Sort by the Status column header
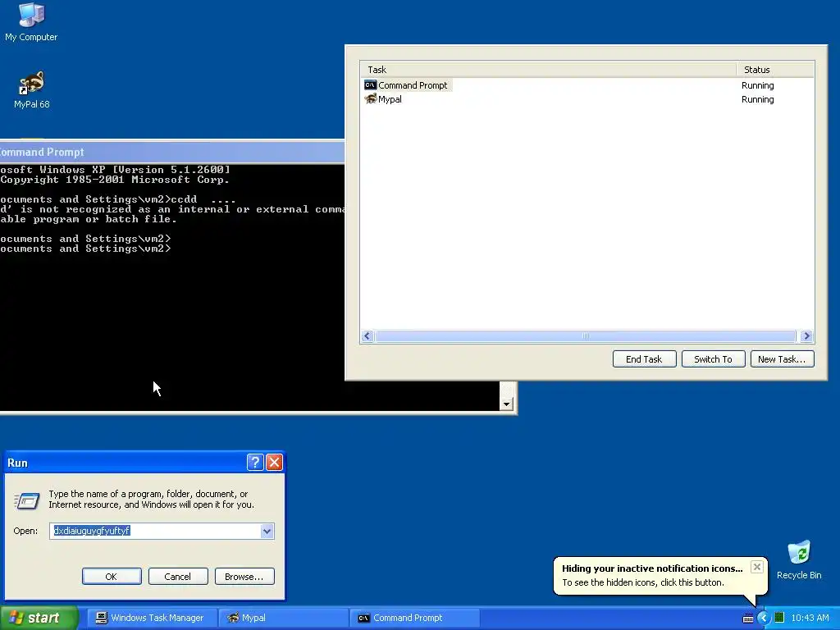Viewport: 840px width, 630px height. [775, 70]
